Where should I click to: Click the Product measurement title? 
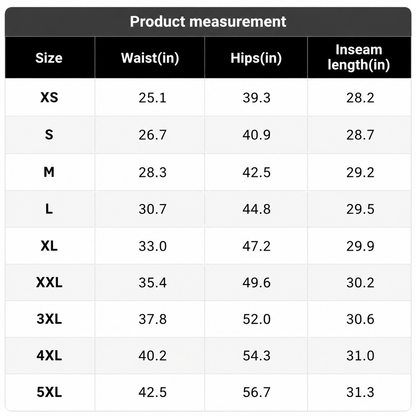pos(208,22)
